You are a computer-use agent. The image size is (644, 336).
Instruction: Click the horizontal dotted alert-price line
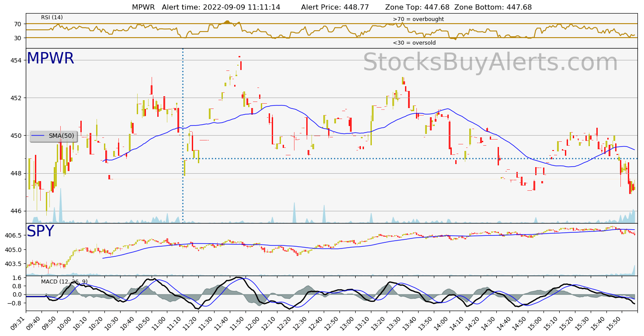coord(410,158)
